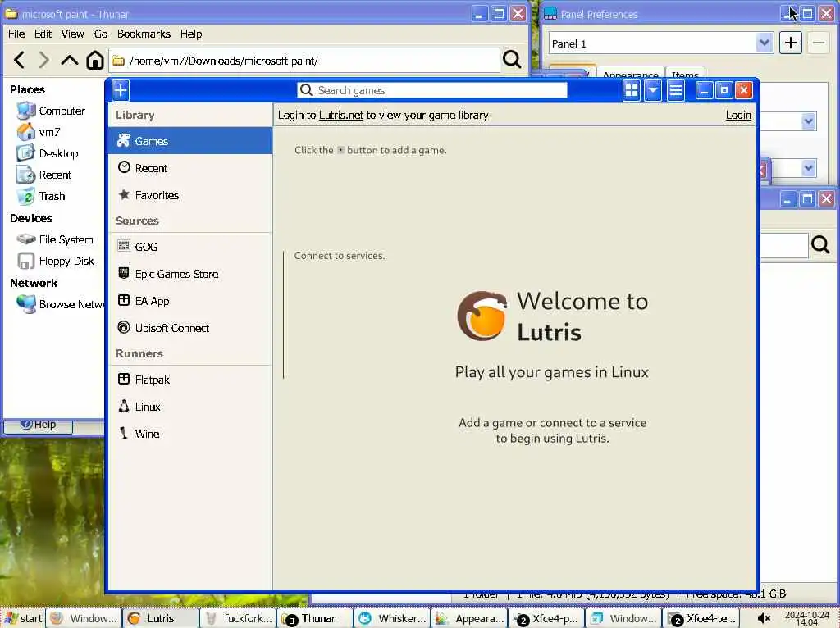This screenshot has width=840, height=628.
Task: Select Linux runner
Action: (190, 407)
